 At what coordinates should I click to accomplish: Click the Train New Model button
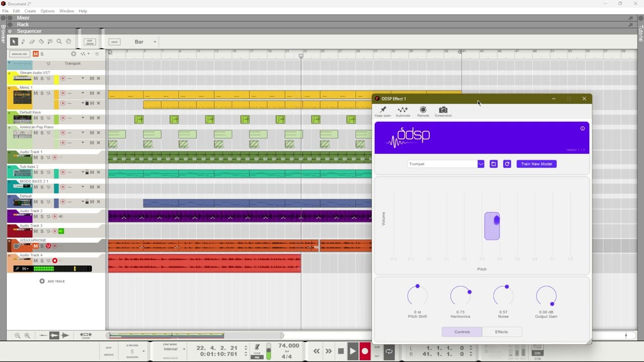click(536, 164)
